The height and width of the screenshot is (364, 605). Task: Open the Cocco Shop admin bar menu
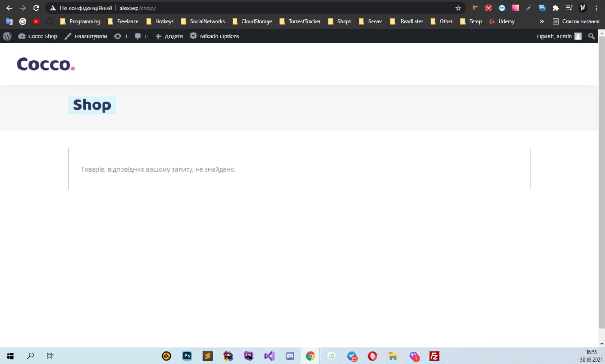pyautogui.click(x=38, y=36)
